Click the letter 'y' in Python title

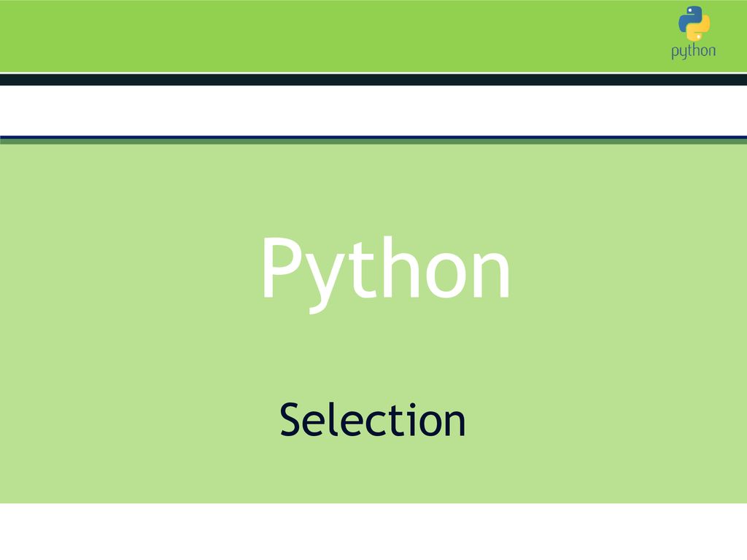[x=327, y=281]
